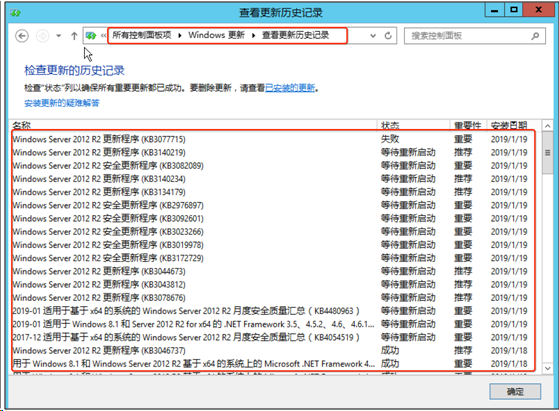The height and width of the screenshot is (411, 559).
Task: Focus the 搜索控制面板 search field
Action: pos(475,36)
